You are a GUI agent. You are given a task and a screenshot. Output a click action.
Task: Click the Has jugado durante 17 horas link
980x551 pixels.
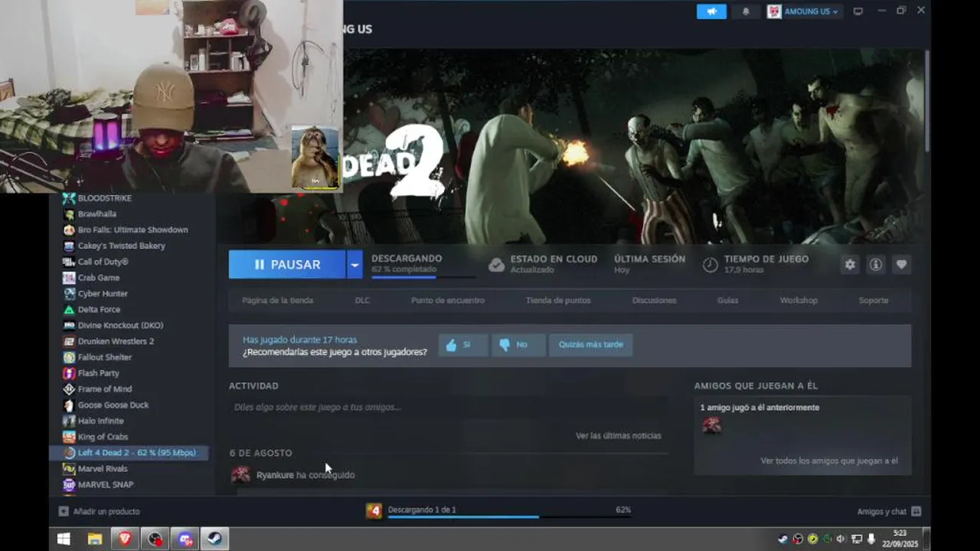pyautogui.click(x=300, y=340)
